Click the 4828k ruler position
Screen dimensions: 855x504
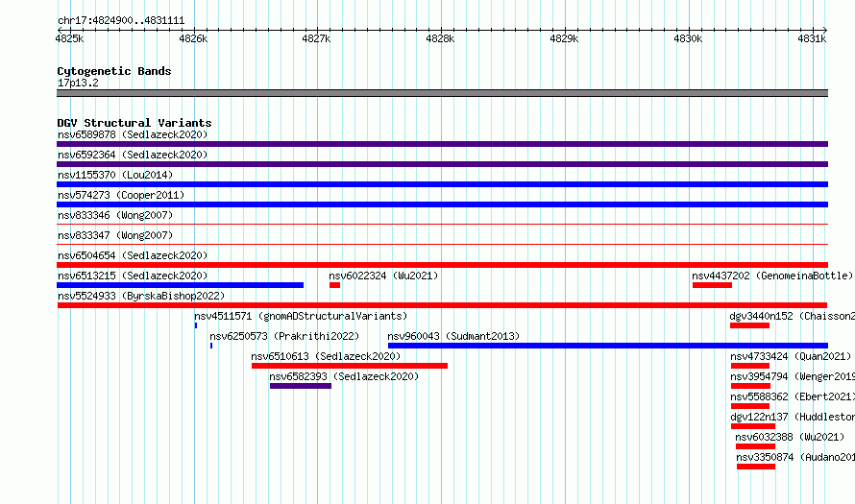[x=440, y=38]
